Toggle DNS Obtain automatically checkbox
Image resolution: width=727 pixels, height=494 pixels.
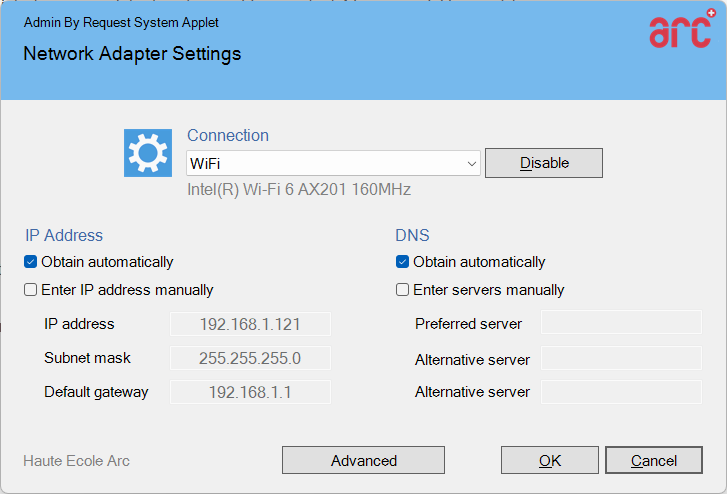(403, 262)
